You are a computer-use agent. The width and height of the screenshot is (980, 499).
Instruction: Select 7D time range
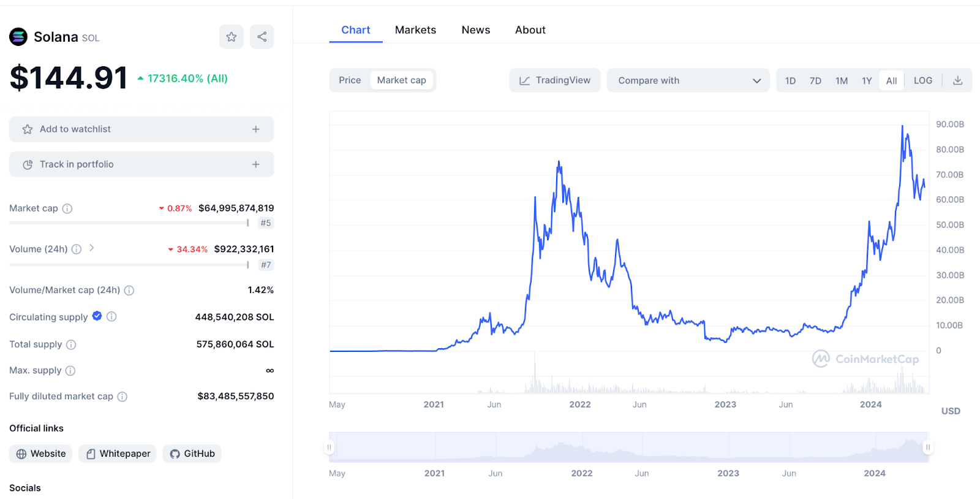click(815, 80)
